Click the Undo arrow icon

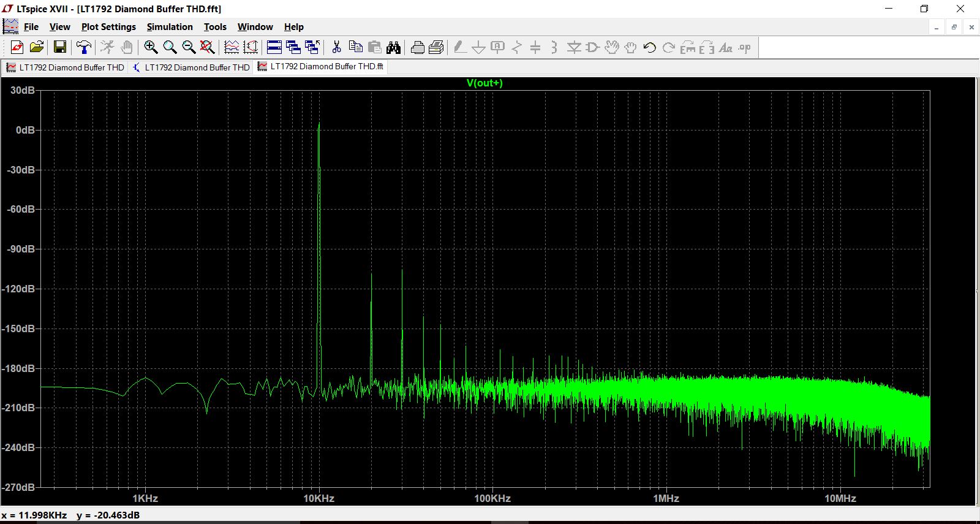650,47
